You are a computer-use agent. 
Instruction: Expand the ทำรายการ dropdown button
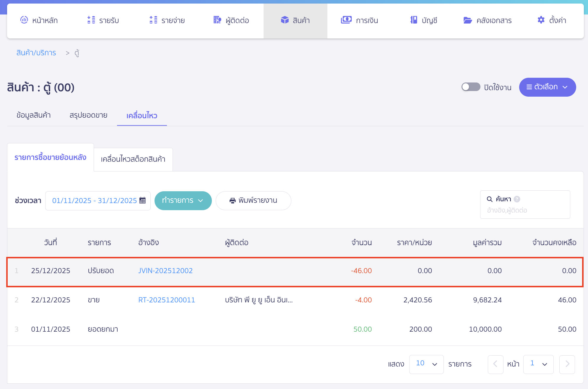tap(183, 200)
